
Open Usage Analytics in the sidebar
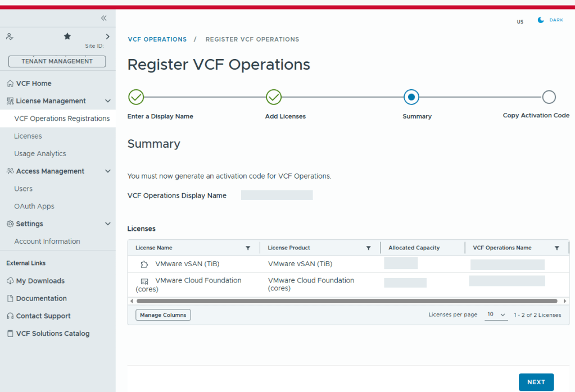pos(40,153)
